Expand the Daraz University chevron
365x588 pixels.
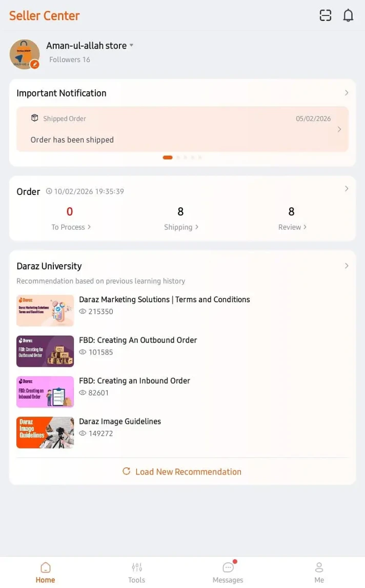346,266
